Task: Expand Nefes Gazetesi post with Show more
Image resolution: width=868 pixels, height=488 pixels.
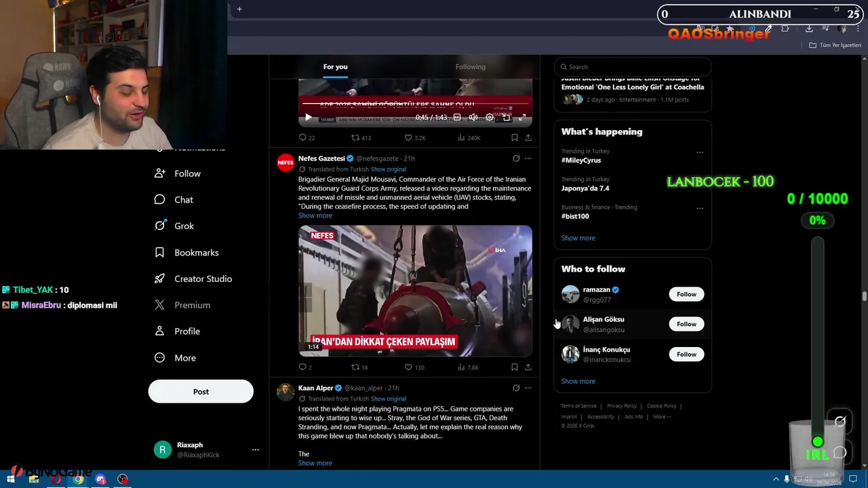Action: point(315,216)
